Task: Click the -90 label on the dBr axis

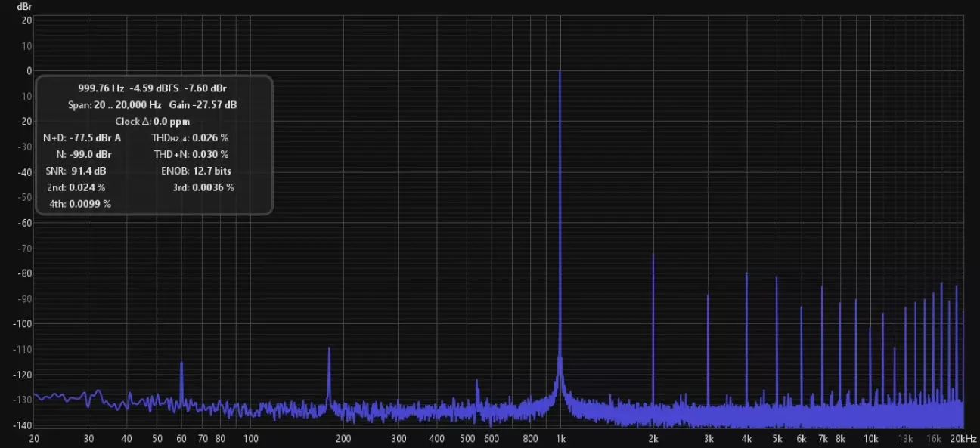Action: click(x=24, y=298)
